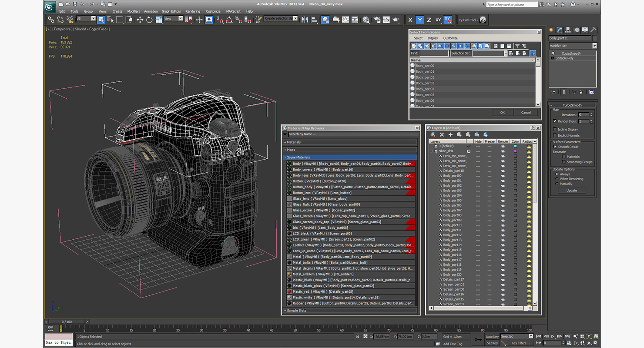Click the Find field in Select From Scene
This screenshot has width=644, height=348.
(x=434, y=53)
